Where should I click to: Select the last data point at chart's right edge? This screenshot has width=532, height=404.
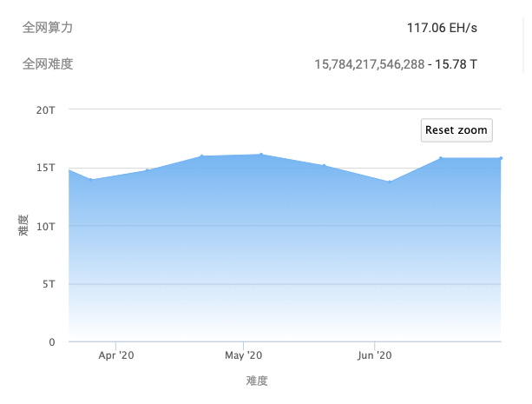coord(501,158)
